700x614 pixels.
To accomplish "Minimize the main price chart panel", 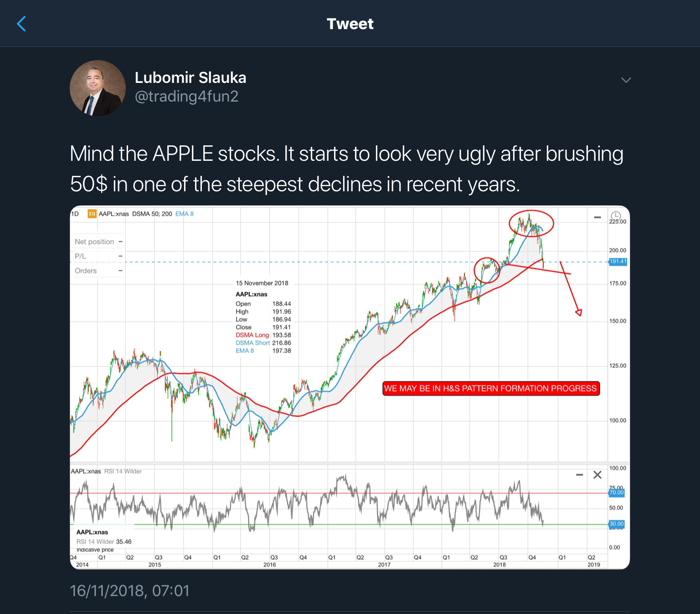I will click(597, 217).
